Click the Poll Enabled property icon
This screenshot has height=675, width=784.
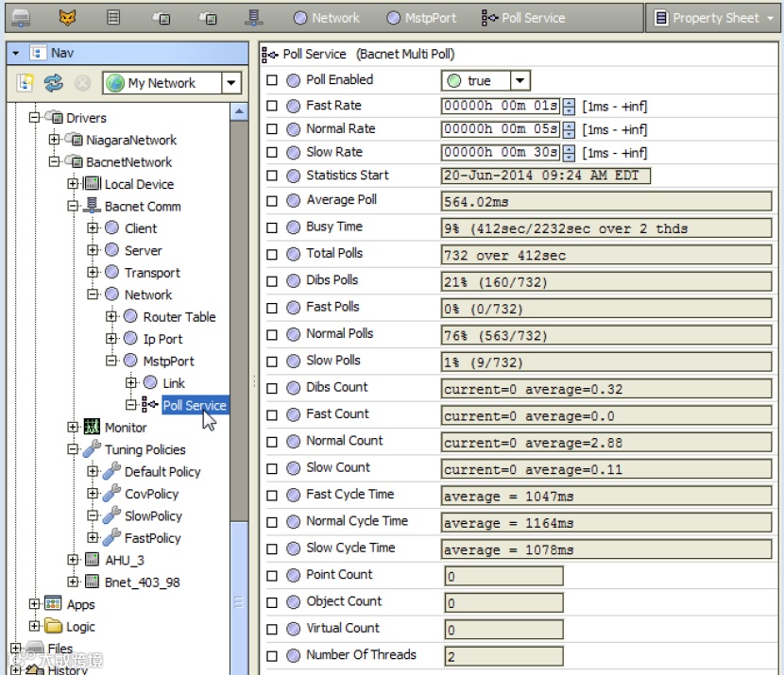294,80
